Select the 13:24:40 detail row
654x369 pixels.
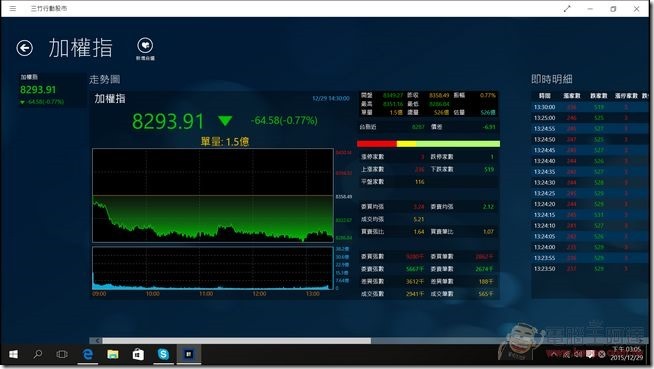(x=590, y=161)
